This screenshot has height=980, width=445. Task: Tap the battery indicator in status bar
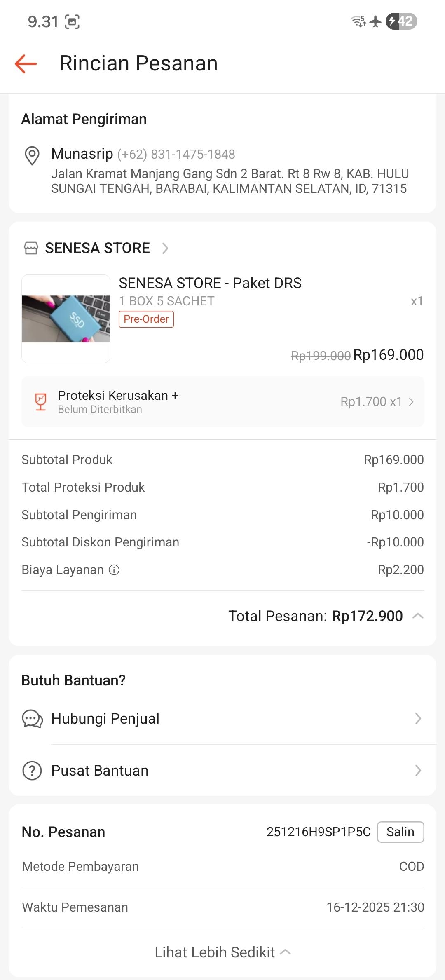pyautogui.click(x=401, y=21)
